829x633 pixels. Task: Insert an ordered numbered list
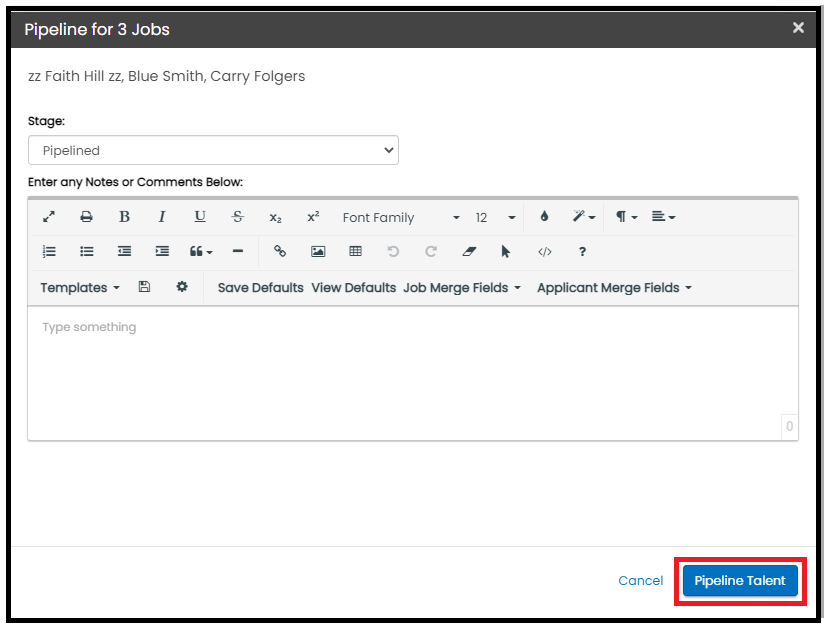pyautogui.click(x=49, y=252)
